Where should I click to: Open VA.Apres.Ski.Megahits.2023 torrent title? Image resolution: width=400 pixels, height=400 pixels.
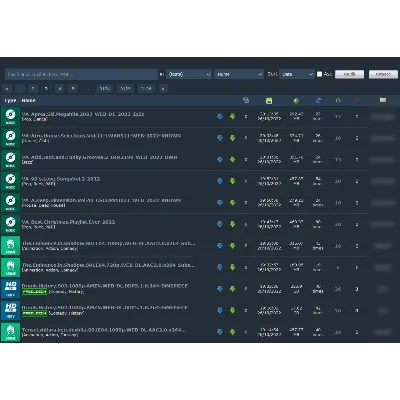tap(83, 114)
